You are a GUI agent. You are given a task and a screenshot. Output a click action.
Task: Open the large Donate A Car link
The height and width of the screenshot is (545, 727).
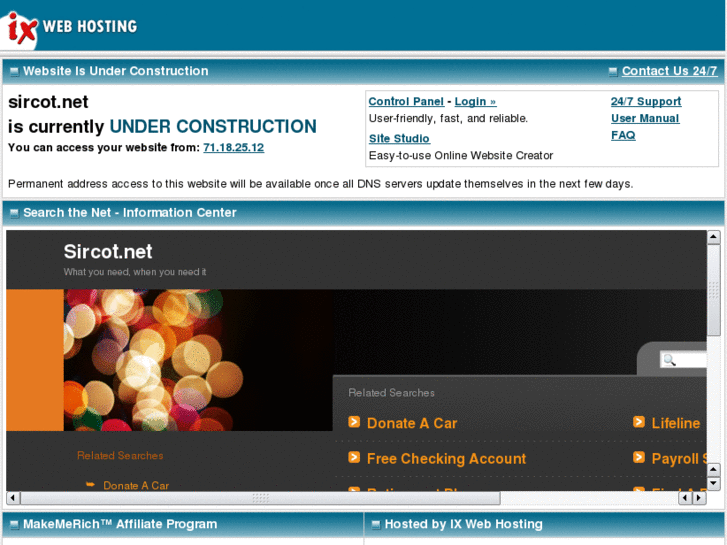tap(412, 423)
